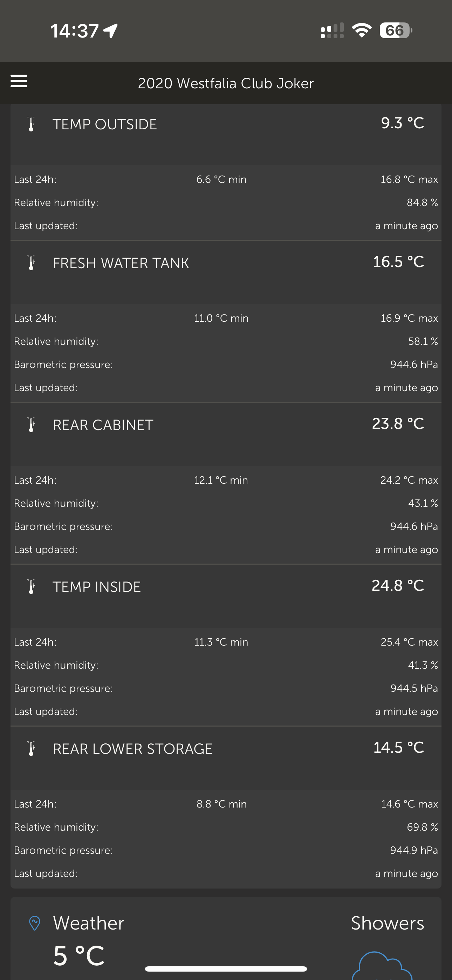Viewport: 452px width, 980px height.
Task: Tap the TEMP OUTSIDE thermometer icon
Action: click(31, 124)
